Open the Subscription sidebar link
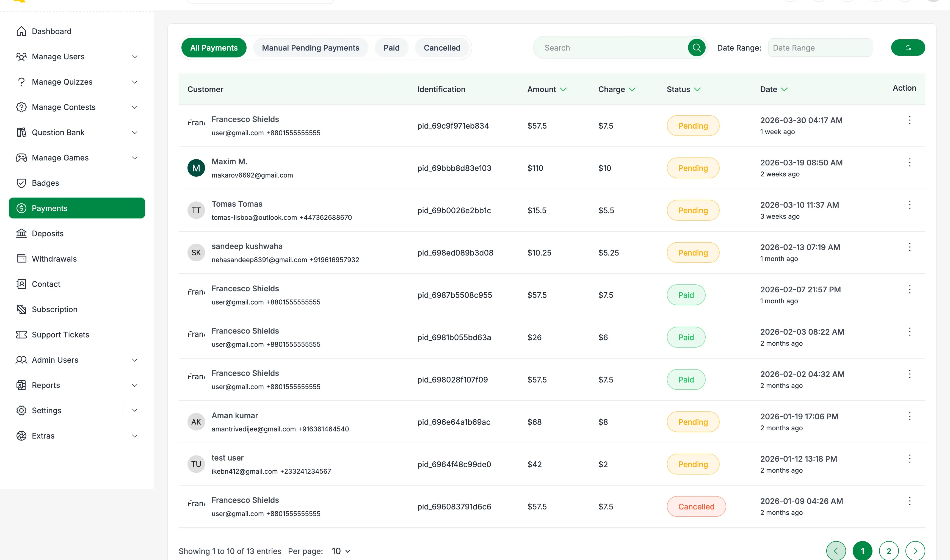 coord(54,309)
